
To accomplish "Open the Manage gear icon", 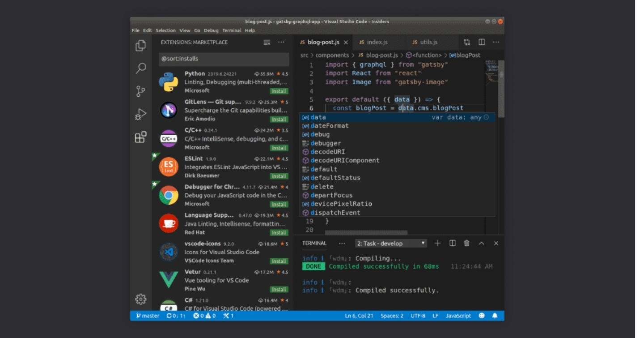I will pyautogui.click(x=141, y=299).
